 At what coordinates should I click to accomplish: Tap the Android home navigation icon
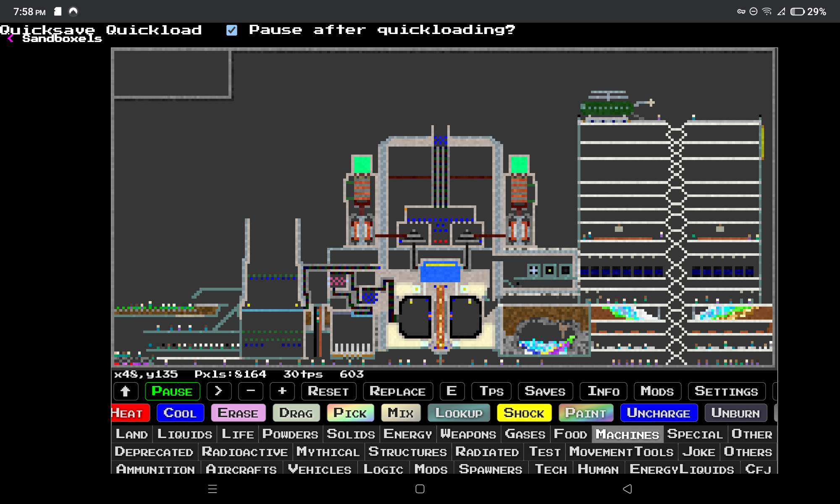[420, 489]
